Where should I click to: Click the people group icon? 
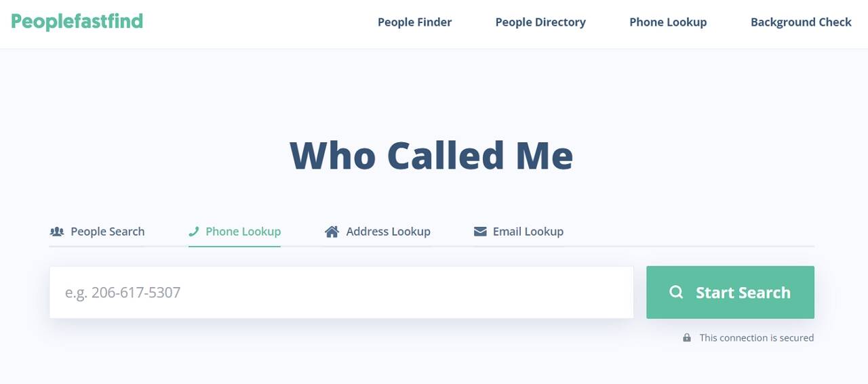[x=57, y=232]
